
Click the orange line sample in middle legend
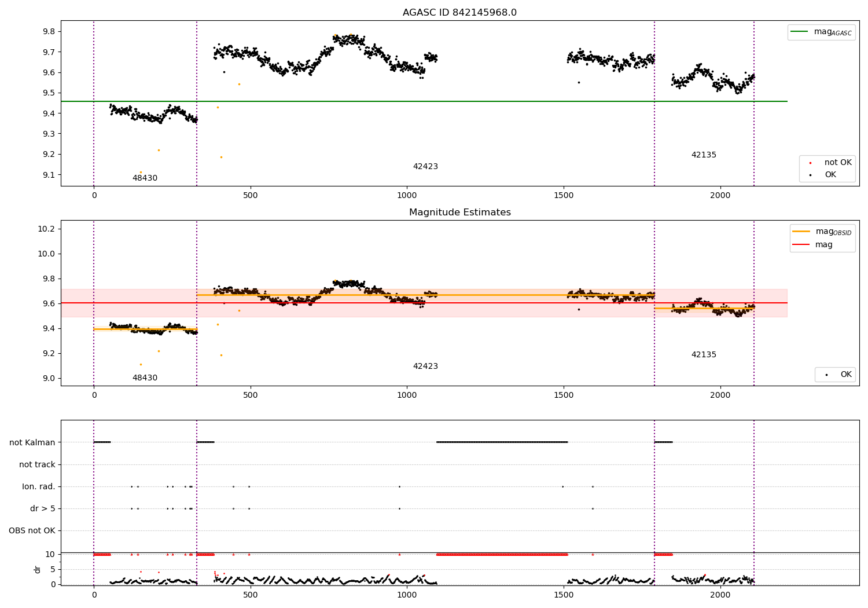(801, 232)
